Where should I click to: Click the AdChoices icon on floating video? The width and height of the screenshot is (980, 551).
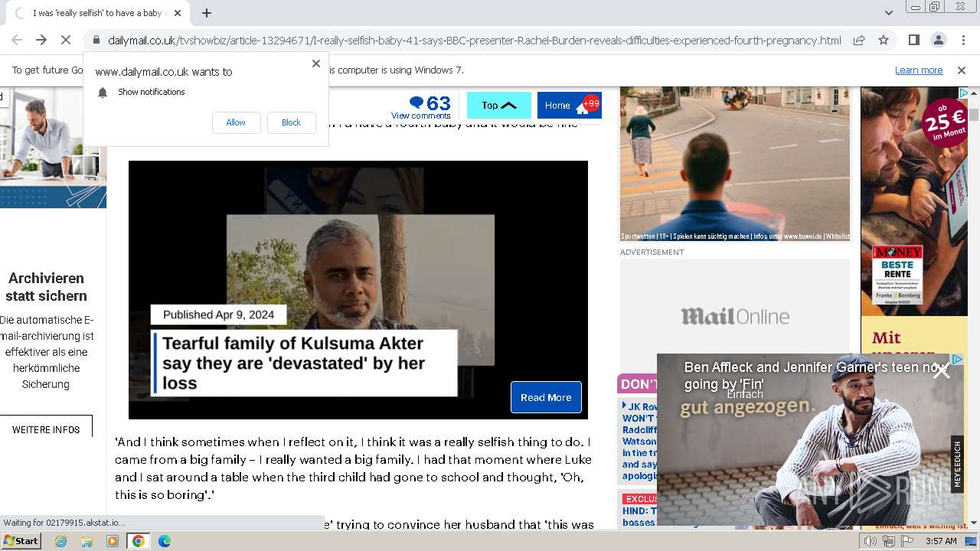click(x=957, y=359)
